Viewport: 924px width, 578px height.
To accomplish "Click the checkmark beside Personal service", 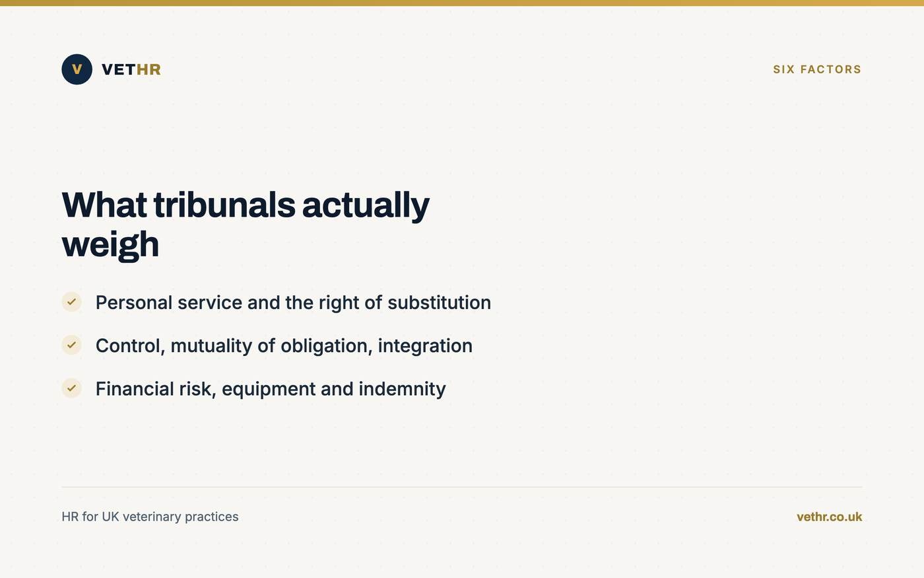I will 71,302.
